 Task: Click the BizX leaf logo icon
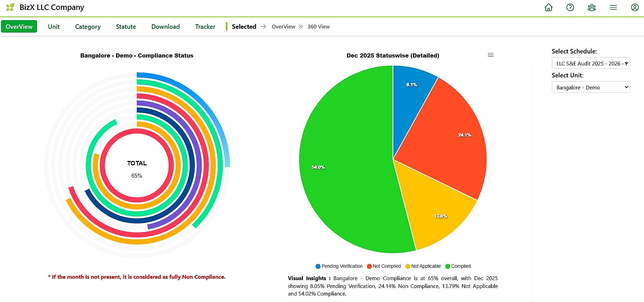point(10,7)
